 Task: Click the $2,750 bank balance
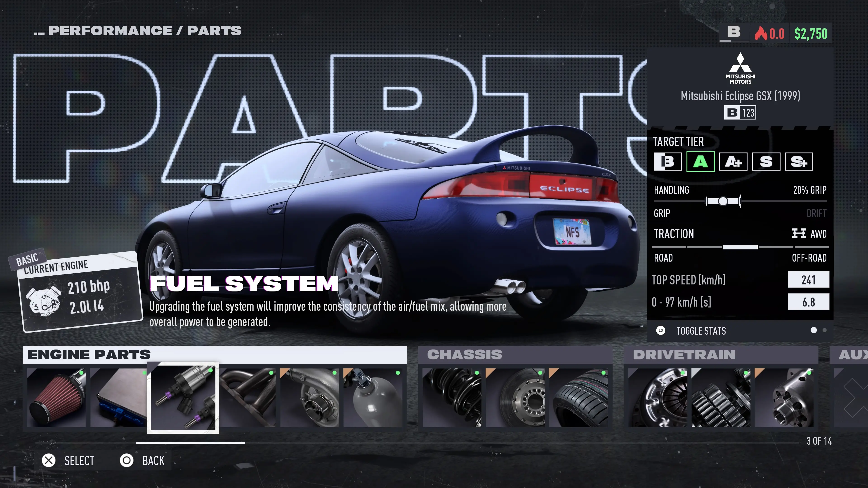point(811,34)
